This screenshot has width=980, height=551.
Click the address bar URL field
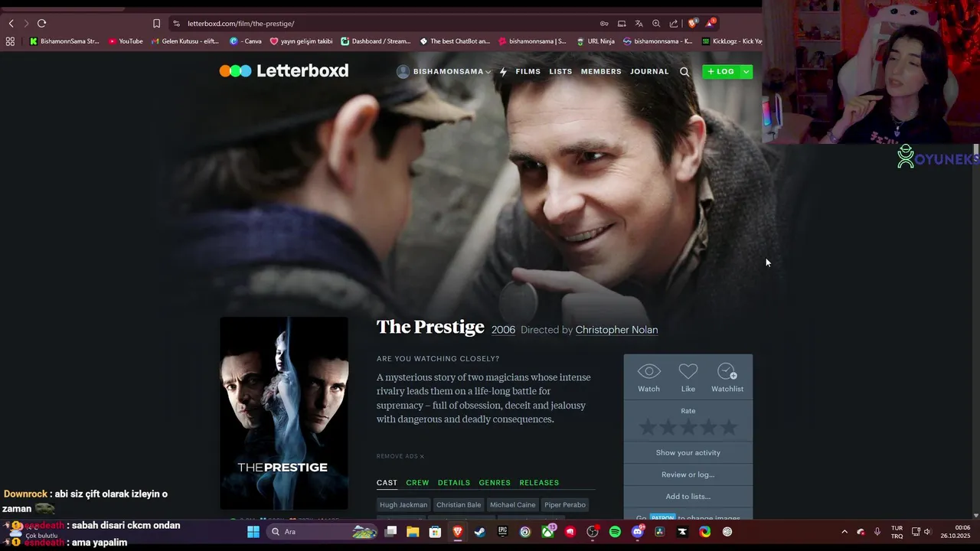[383, 24]
